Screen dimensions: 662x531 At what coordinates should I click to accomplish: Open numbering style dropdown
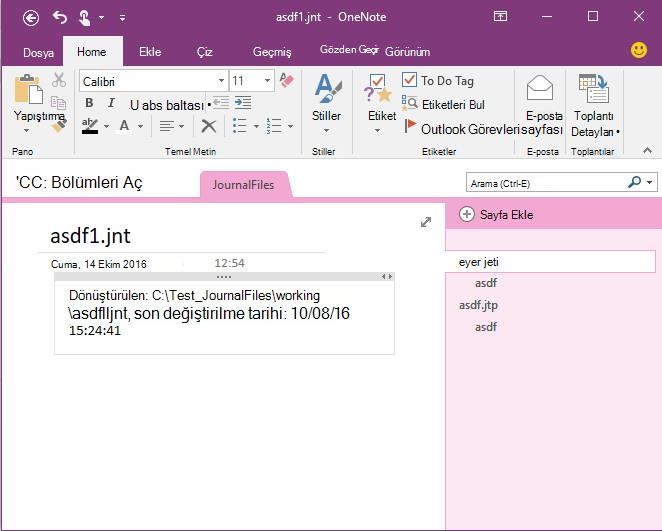coord(290,126)
